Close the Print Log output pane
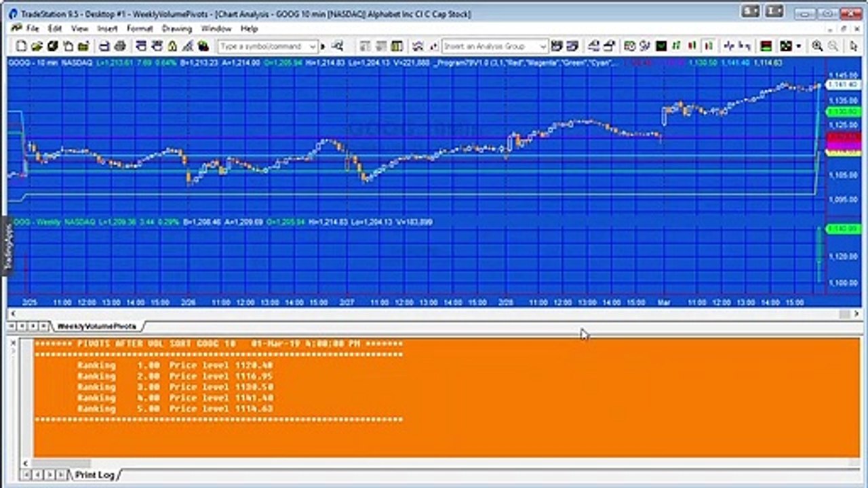 [14, 344]
